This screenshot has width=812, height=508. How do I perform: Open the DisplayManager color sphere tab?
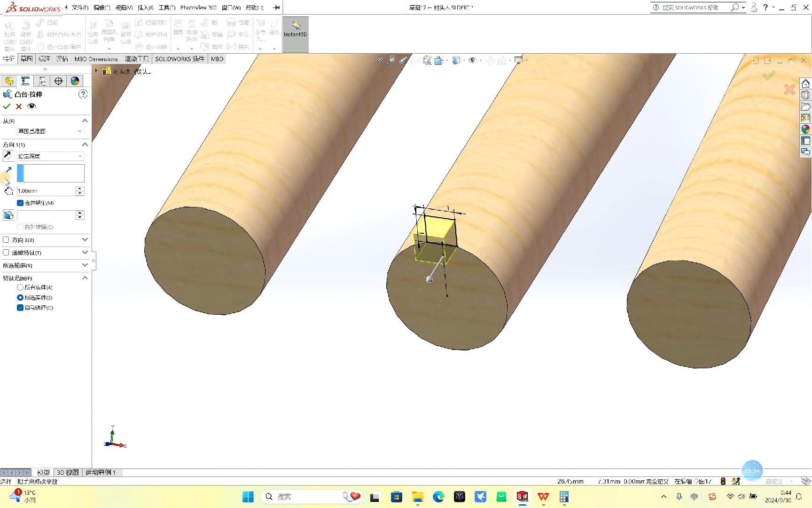(75, 81)
